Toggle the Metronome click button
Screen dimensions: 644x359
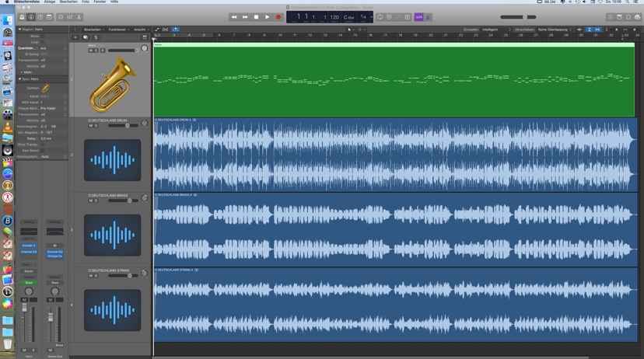[x=428, y=17]
